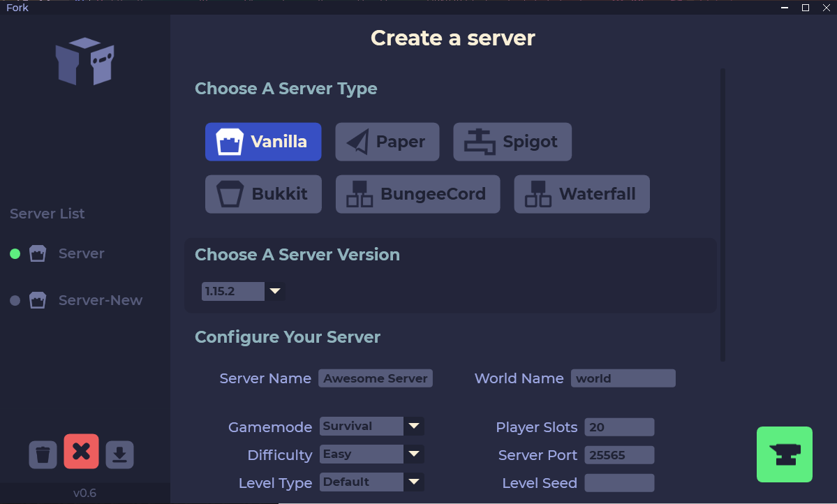The image size is (837, 504).
Task: Click the 'Configure Your Server' heading
Action: point(288,337)
